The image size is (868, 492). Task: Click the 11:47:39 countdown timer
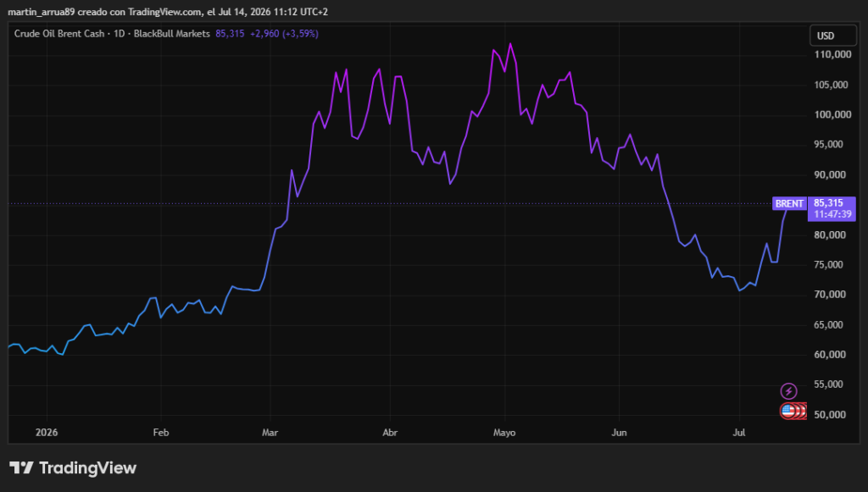[x=832, y=214]
